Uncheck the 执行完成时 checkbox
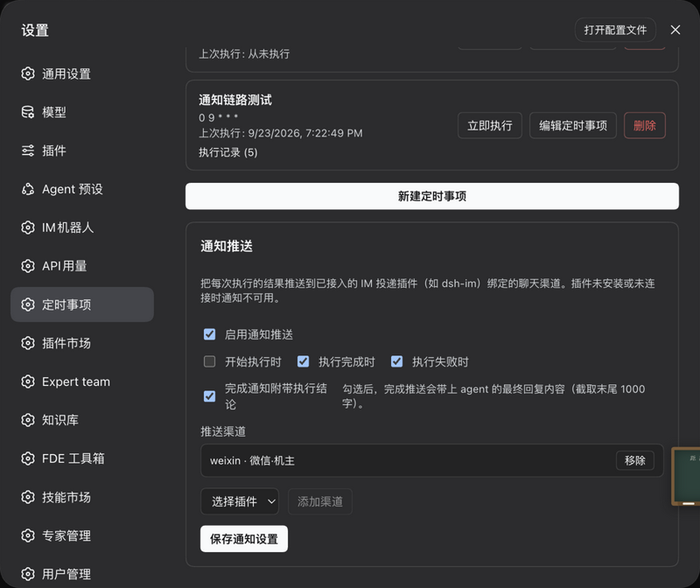Image resolution: width=700 pixels, height=588 pixels. tap(303, 361)
